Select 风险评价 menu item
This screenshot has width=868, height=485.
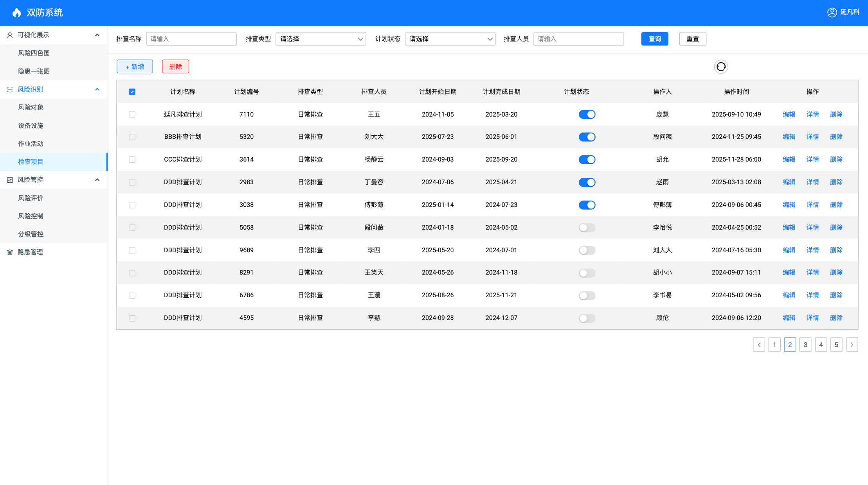(x=31, y=198)
